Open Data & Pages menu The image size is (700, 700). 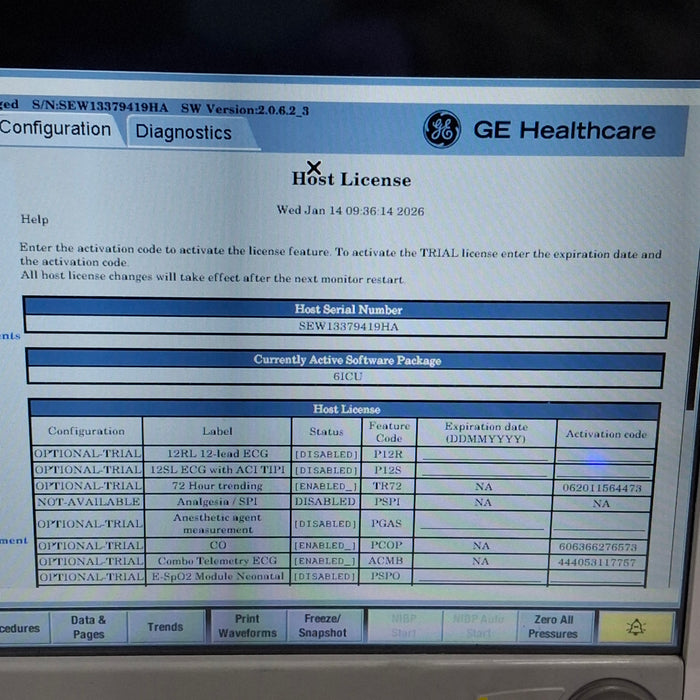tap(88, 627)
